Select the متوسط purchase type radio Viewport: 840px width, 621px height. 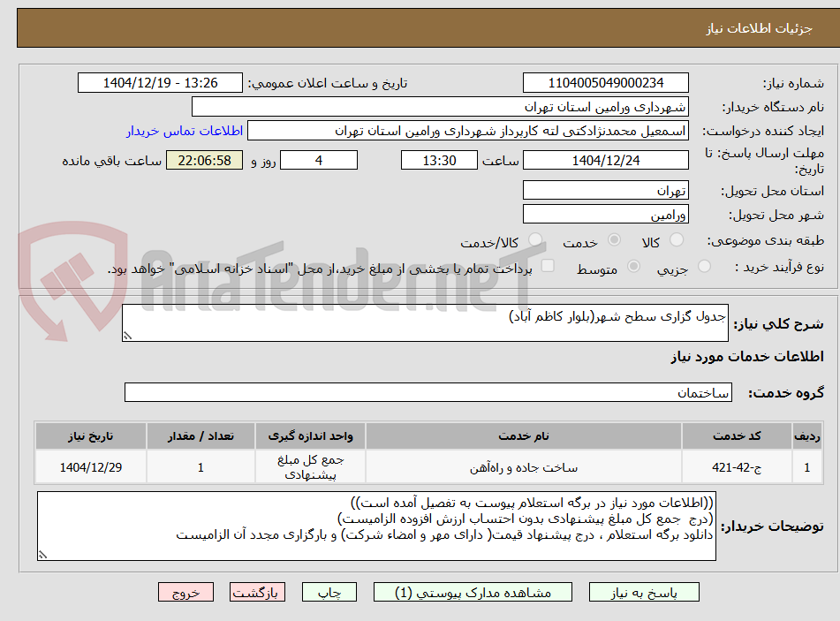click(633, 266)
